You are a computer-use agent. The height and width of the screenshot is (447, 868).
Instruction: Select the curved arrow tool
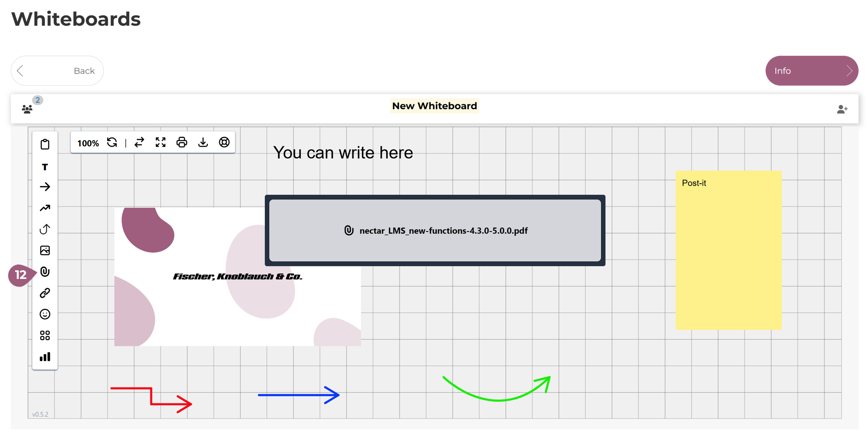click(45, 229)
